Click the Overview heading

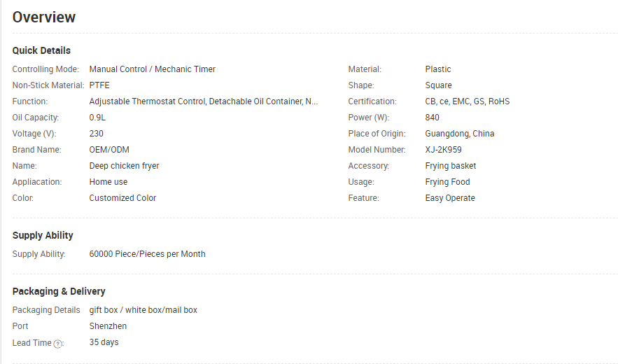click(44, 17)
